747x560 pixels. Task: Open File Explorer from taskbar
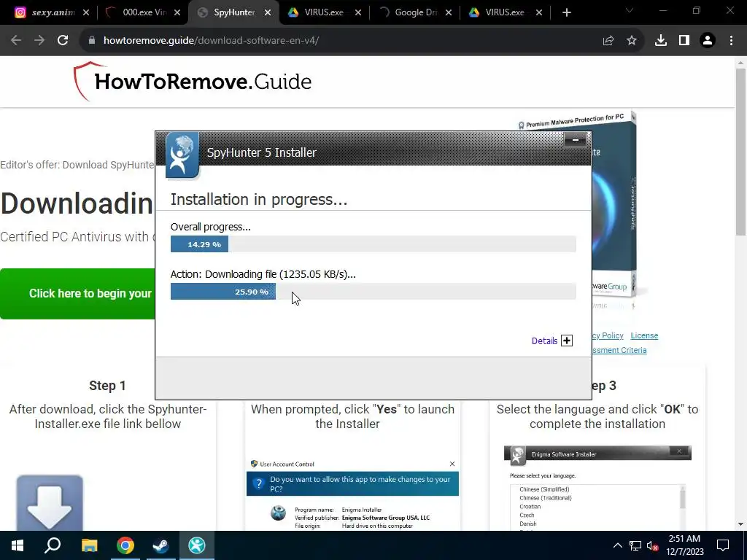tap(89, 545)
